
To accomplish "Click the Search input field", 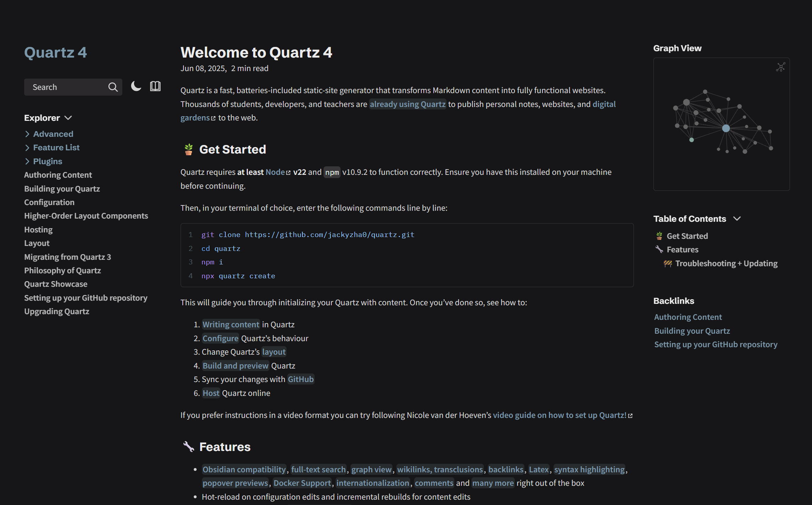I will [73, 87].
